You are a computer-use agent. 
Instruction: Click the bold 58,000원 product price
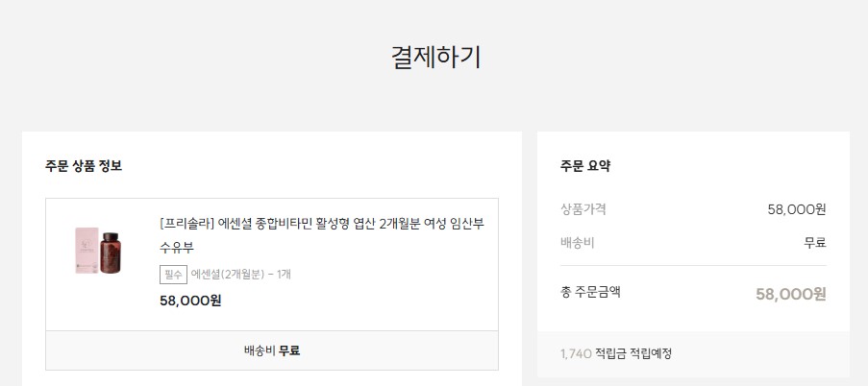[x=190, y=301]
